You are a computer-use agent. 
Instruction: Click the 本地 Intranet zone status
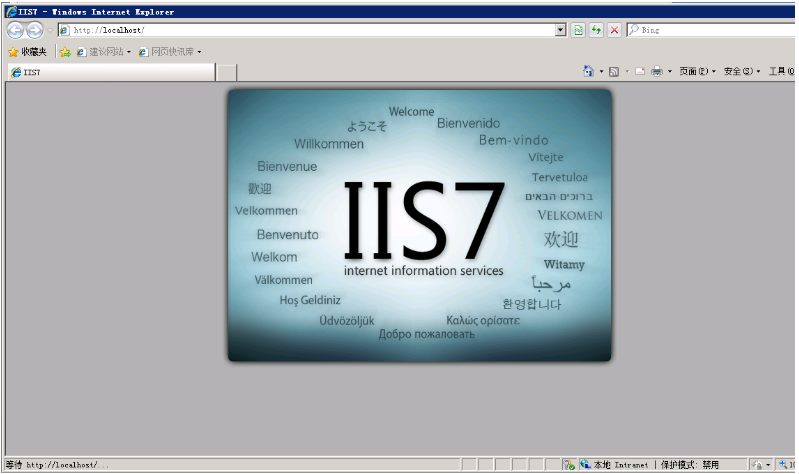[x=615, y=464]
